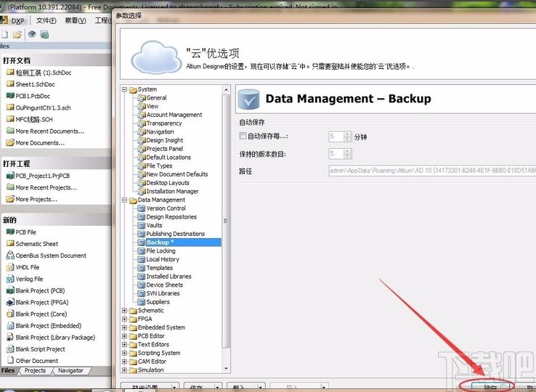Select Design Repositories page

(x=171, y=216)
